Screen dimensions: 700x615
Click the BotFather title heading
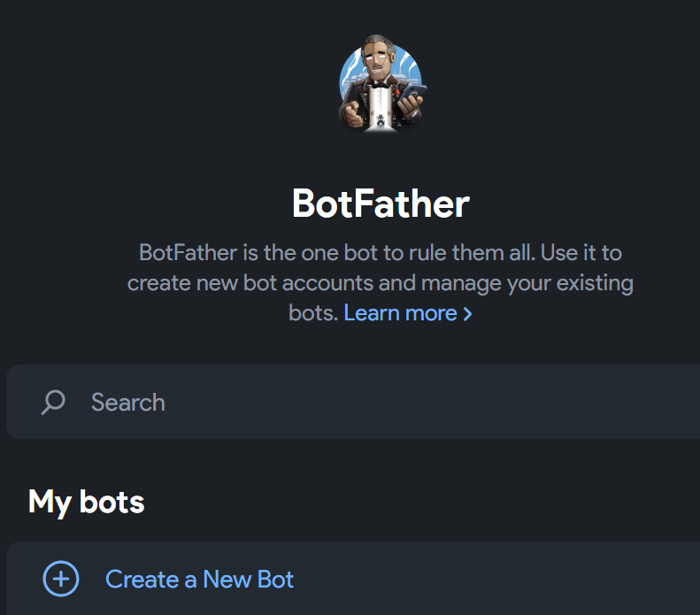pyautogui.click(x=381, y=204)
